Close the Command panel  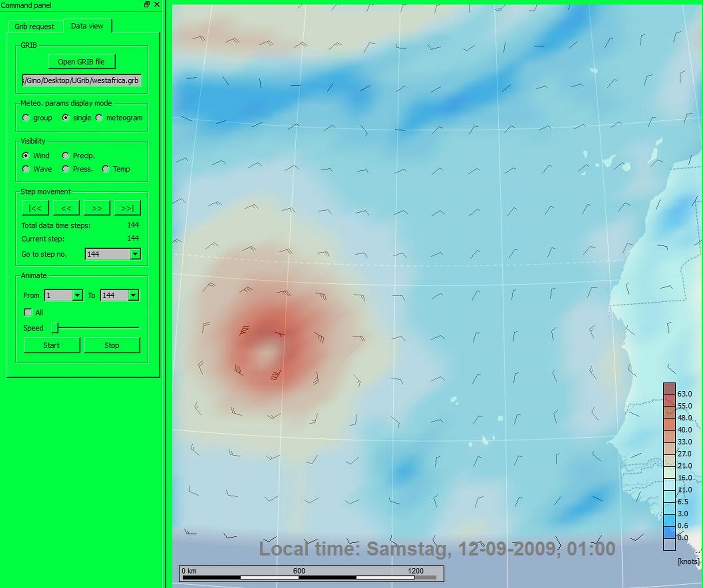[157, 4]
